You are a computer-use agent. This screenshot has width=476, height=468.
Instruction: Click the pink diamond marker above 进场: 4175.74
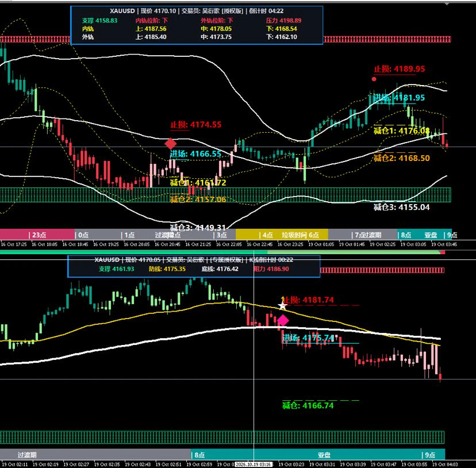[283, 320]
